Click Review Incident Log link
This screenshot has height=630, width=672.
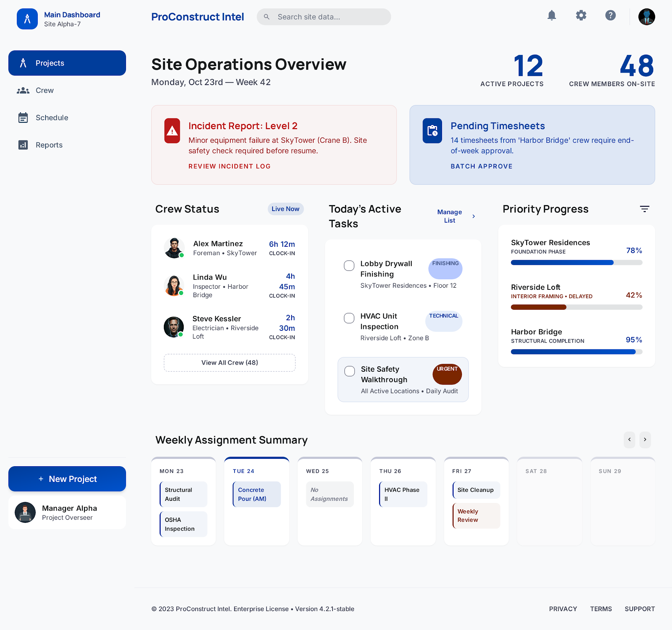tap(230, 166)
